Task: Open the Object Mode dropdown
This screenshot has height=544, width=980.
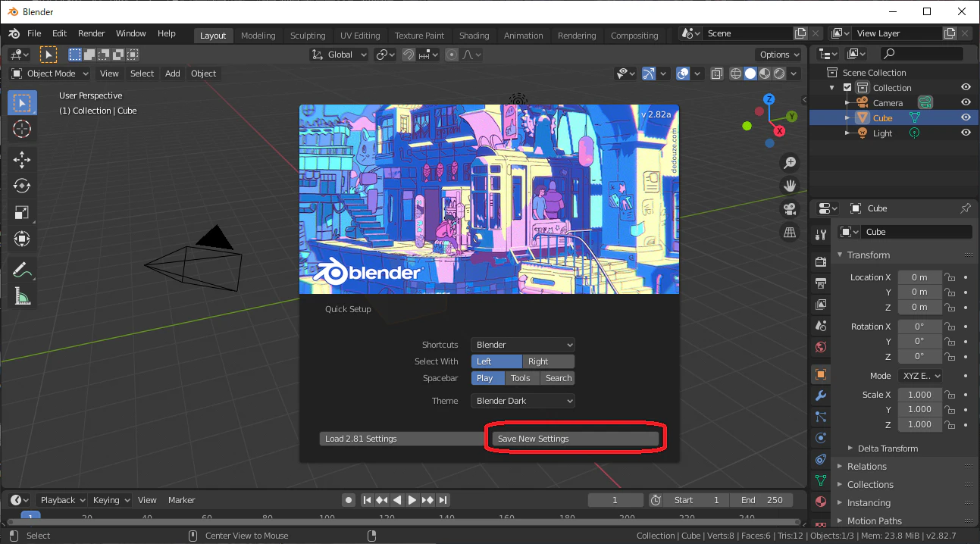Action: 50,73
